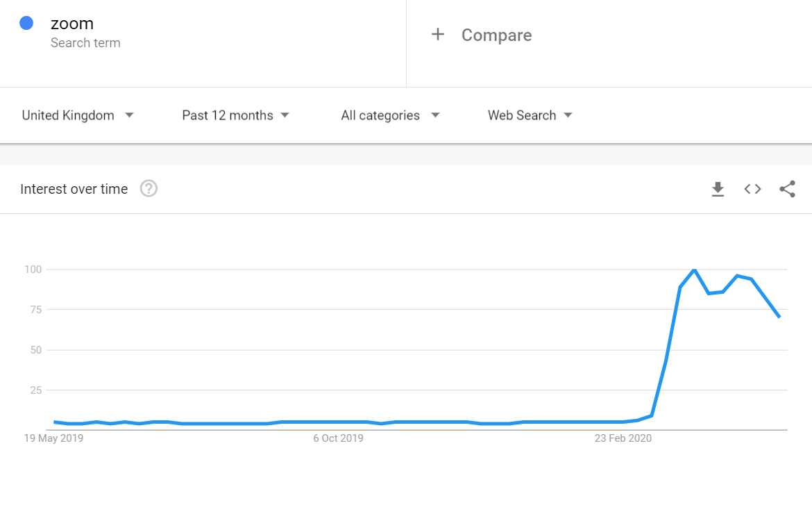
Task: Open the Interest over time help icon
Action: [149, 189]
